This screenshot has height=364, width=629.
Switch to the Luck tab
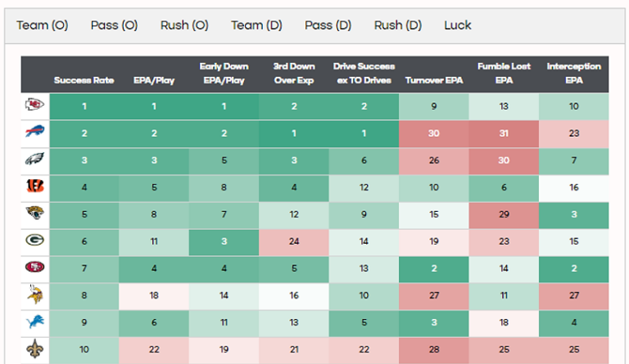458,25
